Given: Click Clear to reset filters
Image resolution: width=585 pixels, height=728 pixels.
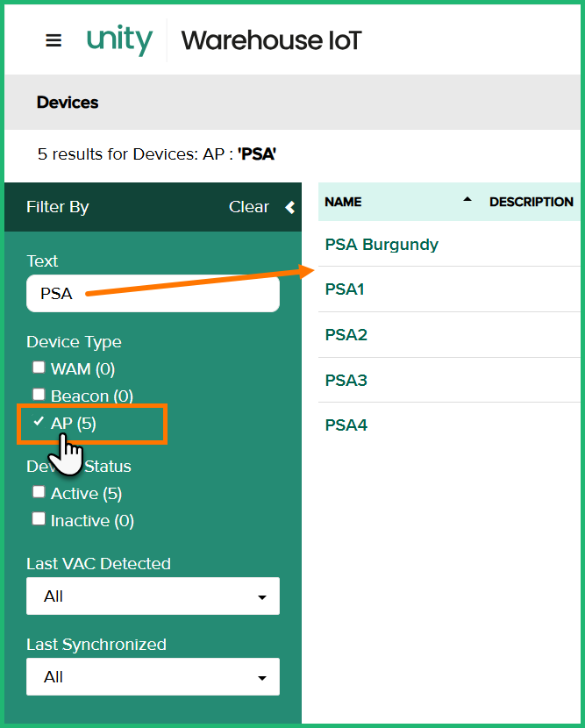Looking at the screenshot, I should click(248, 207).
